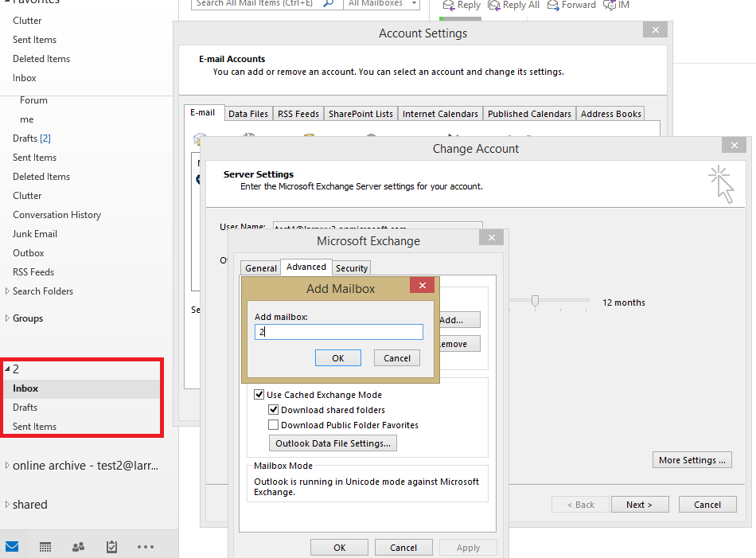Viewport: 756px width, 558px height.
Task: Click the Remove mailbox button
Action: [459, 344]
